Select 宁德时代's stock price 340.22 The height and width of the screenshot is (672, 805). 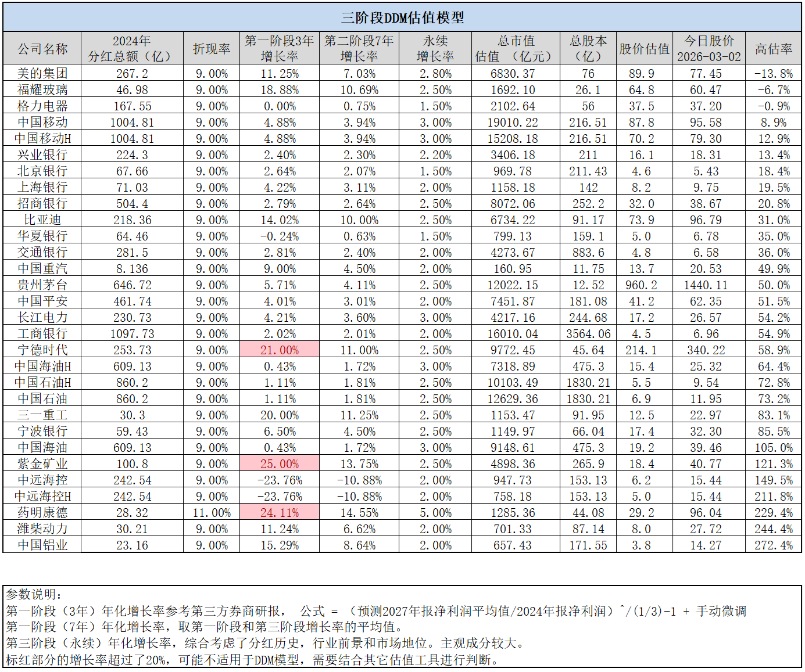709,350
